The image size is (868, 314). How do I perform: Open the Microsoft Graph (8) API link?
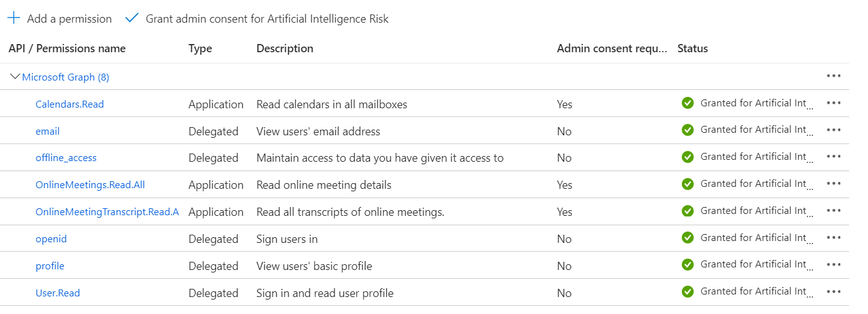click(x=65, y=77)
